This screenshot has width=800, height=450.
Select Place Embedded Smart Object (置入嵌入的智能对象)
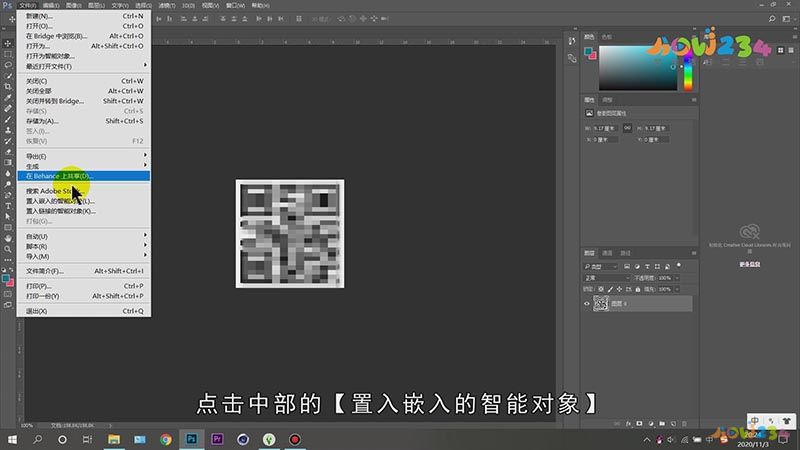tap(84, 201)
